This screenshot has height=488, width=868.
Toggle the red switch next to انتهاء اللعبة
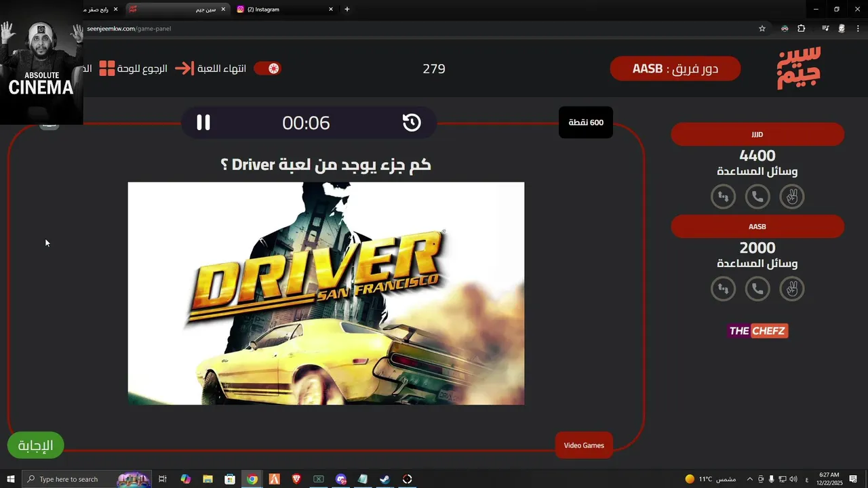pyautogui.click(x=268, y=68)
